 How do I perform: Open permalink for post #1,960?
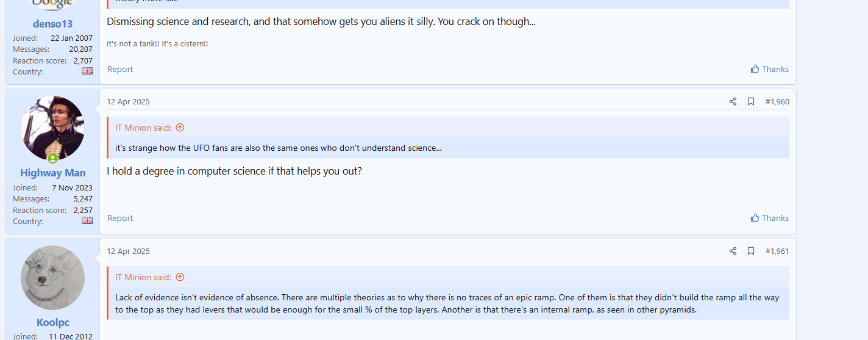coord(777,101)
